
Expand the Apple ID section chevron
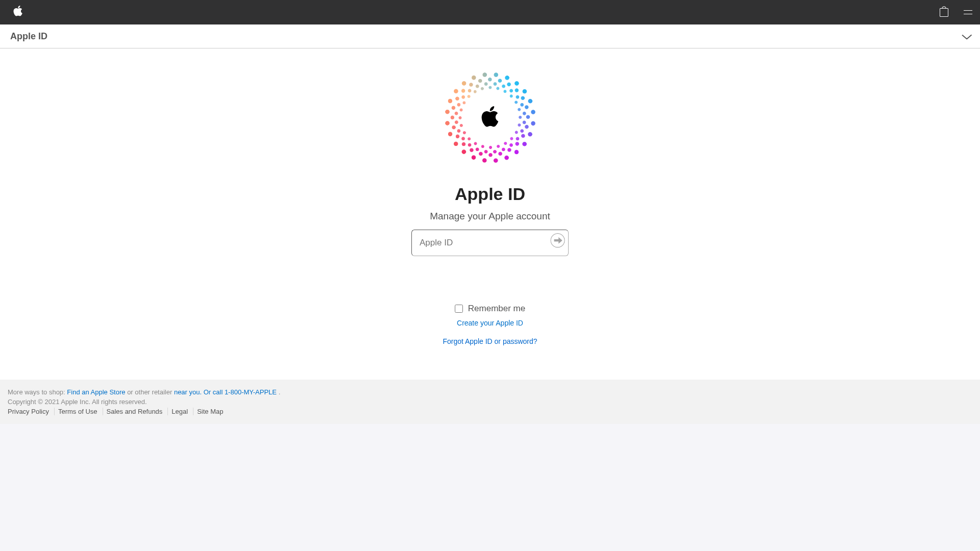click(x=967, y=37)
